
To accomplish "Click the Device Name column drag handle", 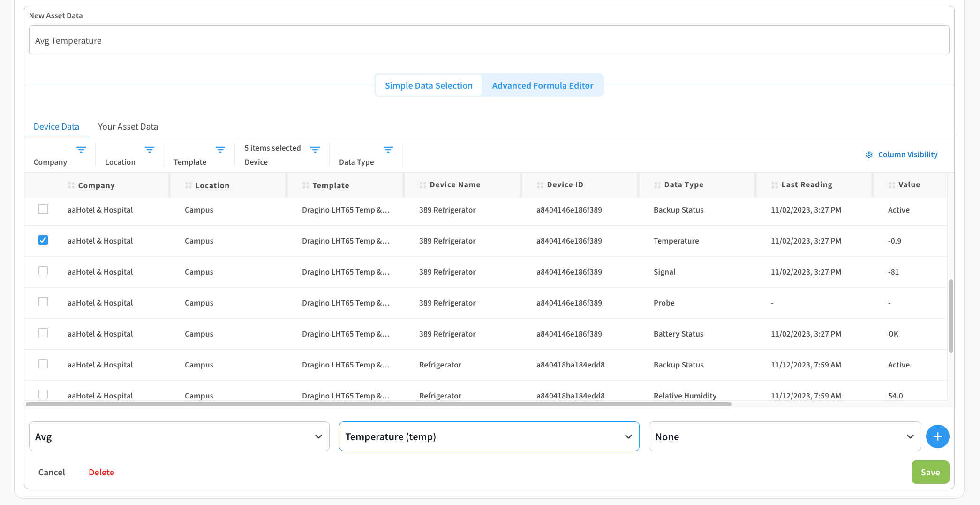I will point(423,185).
